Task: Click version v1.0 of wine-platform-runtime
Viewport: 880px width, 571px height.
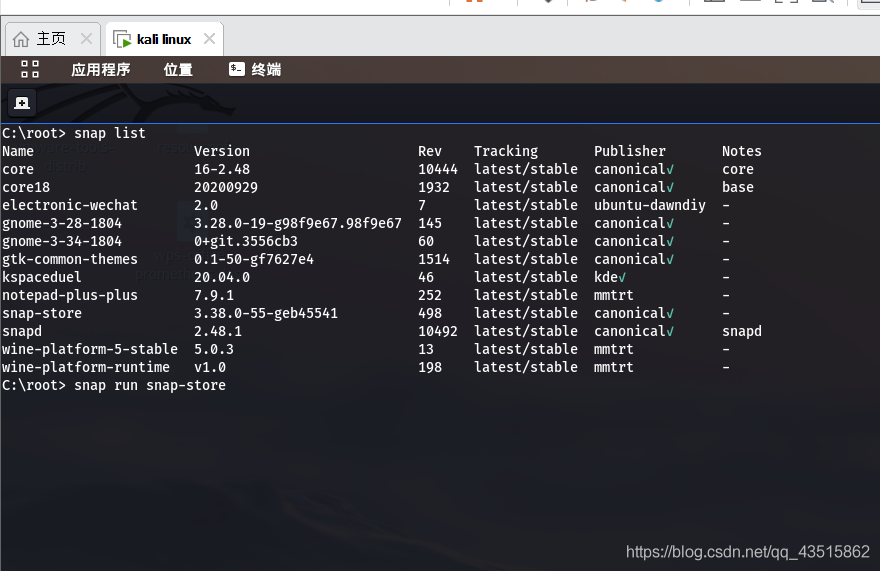Action: 210,367
